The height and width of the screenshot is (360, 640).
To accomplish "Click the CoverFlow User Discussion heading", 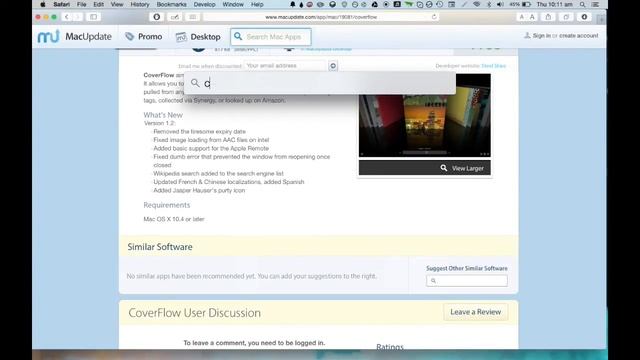I will click(194, 313).
